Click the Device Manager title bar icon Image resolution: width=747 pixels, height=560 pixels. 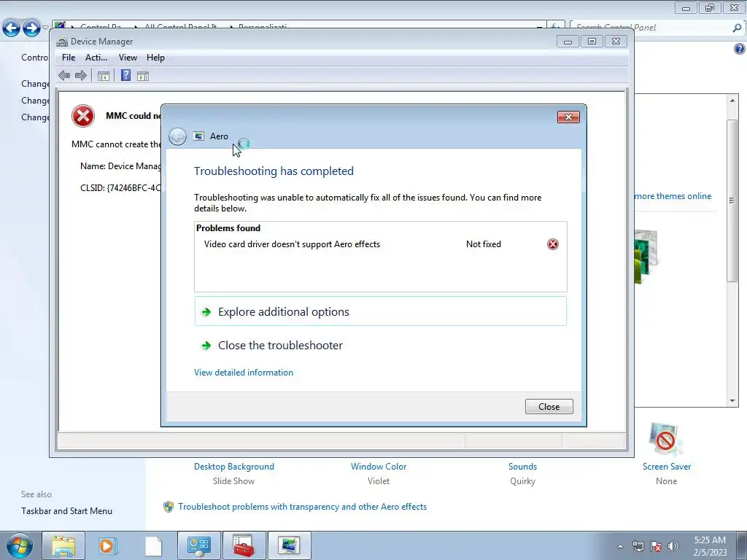(x=62, y=42)
